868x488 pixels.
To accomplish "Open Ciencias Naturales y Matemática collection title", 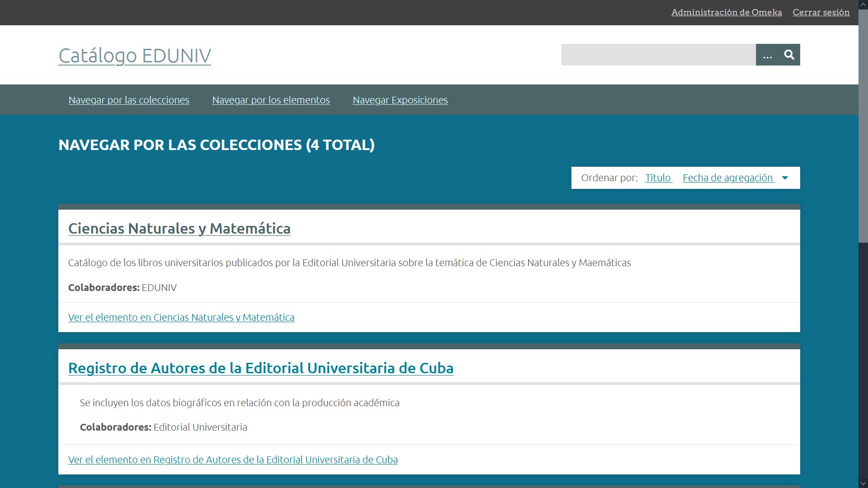I will pyautogui.click(x=179, y=229).
